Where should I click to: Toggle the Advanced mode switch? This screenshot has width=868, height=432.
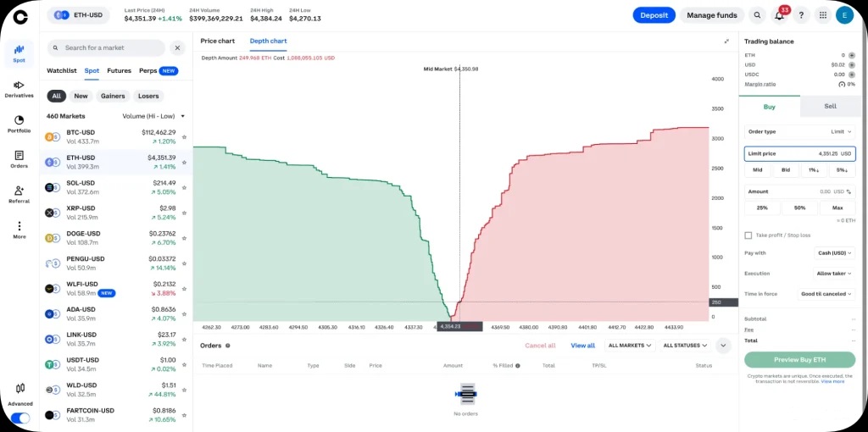pos(19,418)
